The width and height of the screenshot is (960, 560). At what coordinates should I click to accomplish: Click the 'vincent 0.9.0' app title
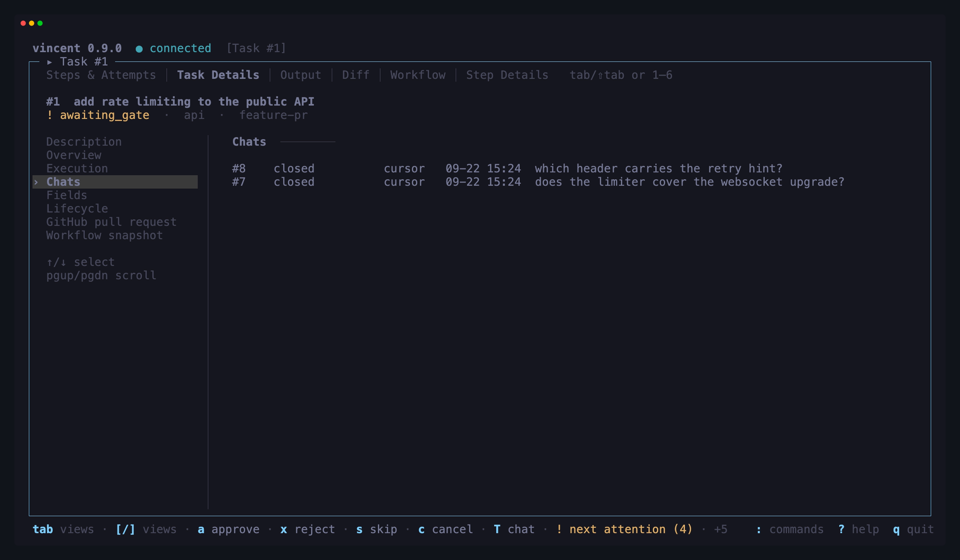77,48
